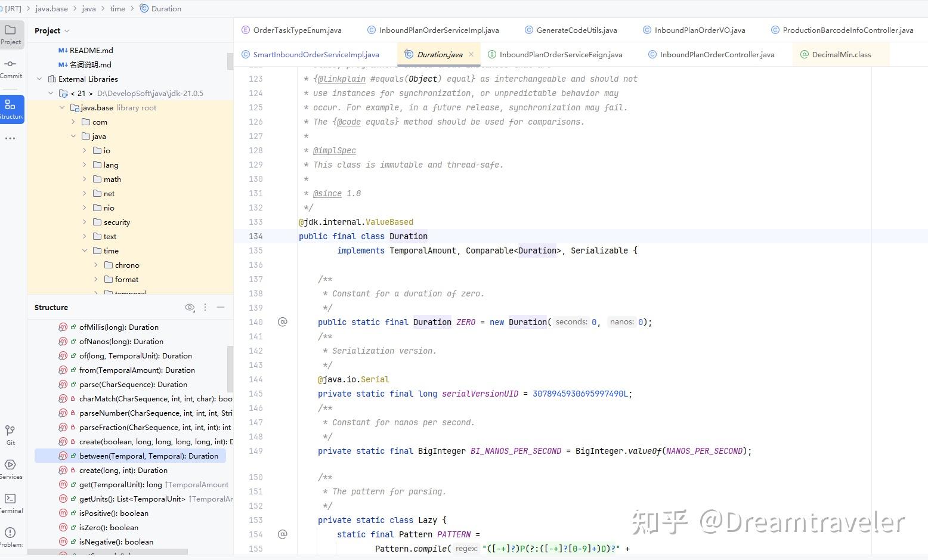Select isZero() method in Structure

click(x=109, y=527)
